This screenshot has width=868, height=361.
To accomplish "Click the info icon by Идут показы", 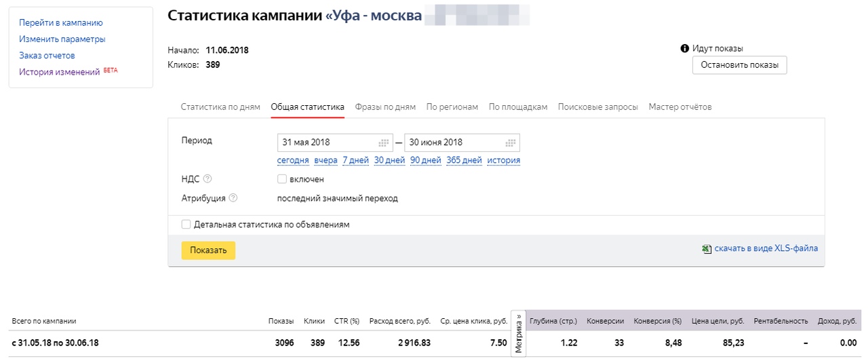I will click(685, 49).
